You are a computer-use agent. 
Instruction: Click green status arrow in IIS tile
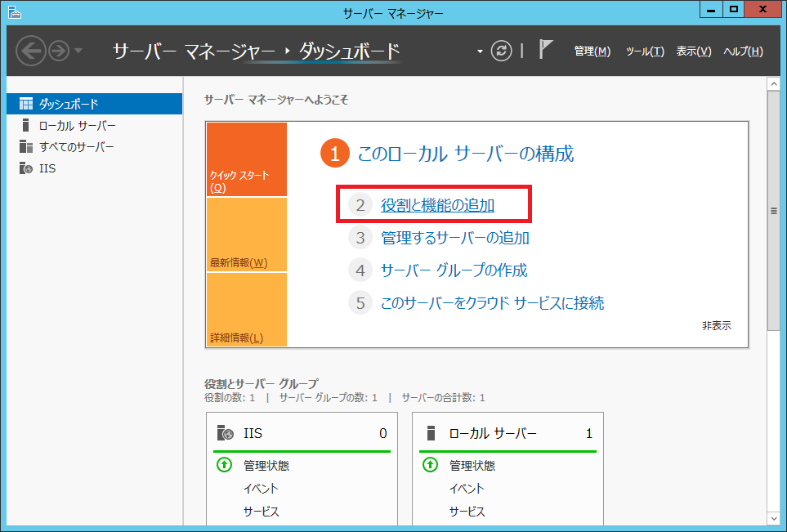click(x=225, y=465)
